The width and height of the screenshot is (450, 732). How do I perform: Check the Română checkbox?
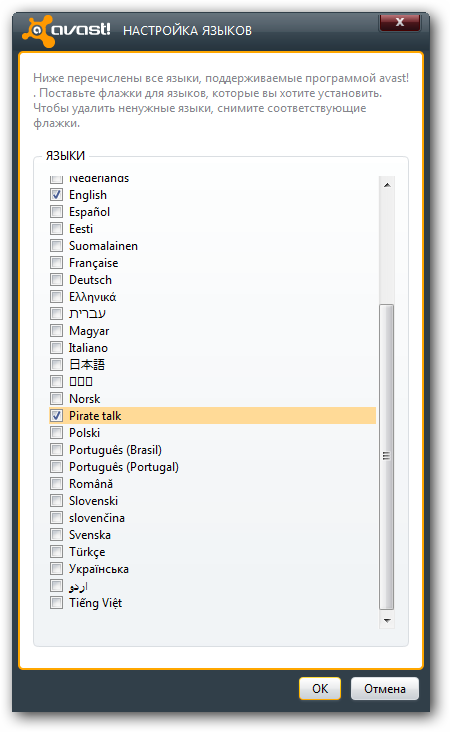(56, 484)
